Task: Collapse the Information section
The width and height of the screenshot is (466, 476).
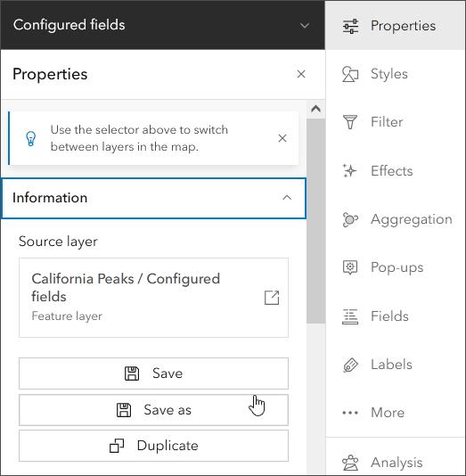Action: pos(153,198)
